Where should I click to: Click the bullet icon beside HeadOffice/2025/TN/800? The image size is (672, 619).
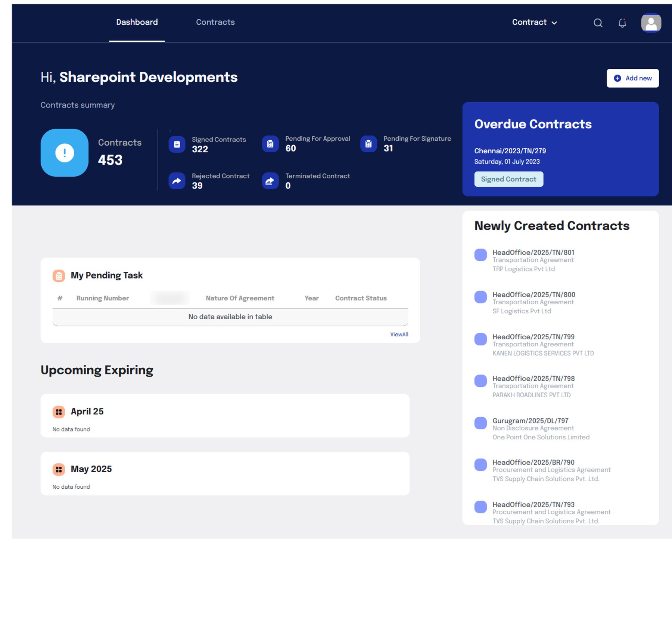tap(480, 297)
